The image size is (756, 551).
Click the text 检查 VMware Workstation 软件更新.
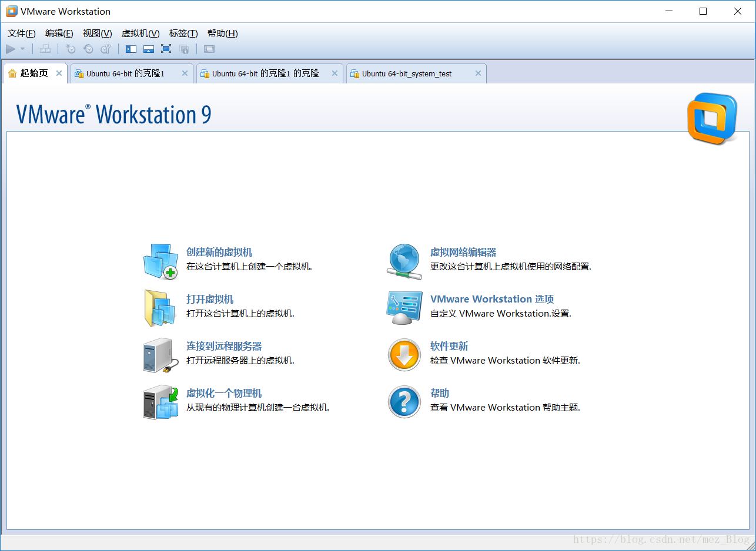505,360
